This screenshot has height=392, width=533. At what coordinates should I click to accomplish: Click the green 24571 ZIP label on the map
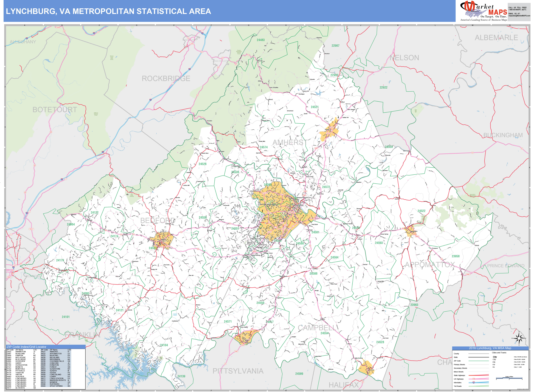tap(228, 322)
